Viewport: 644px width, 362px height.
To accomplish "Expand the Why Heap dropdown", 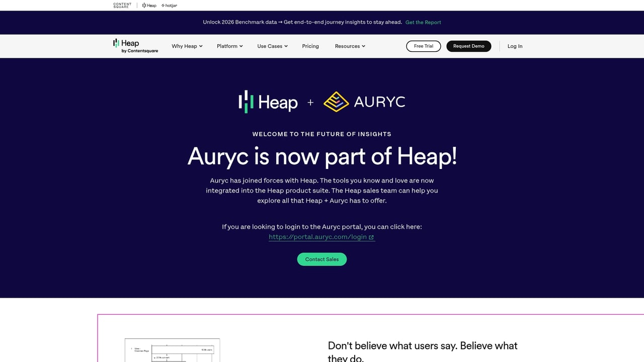I will click(187, 46).
